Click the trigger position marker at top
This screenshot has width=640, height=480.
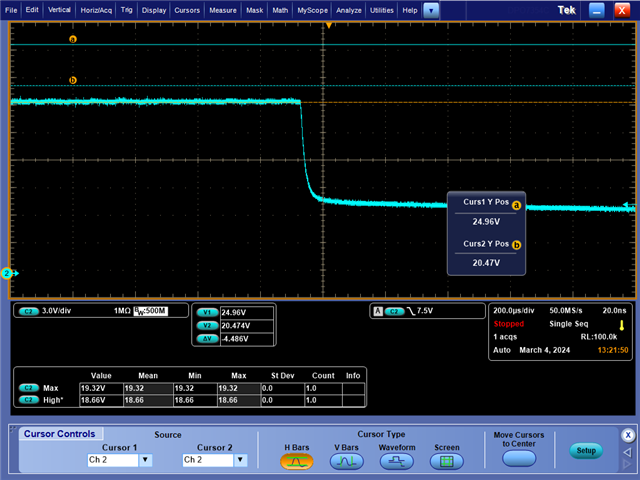(x=329, y=25)
